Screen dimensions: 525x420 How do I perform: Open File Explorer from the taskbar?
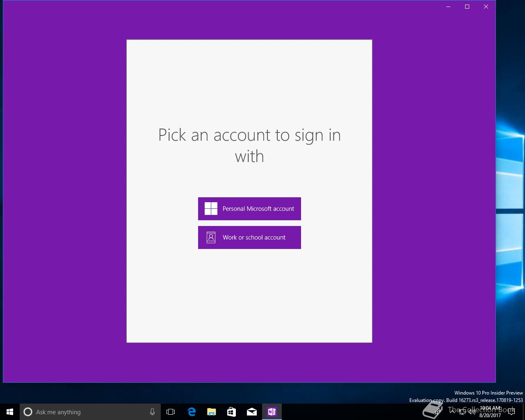pyautogui.click(x=212, y=412)
